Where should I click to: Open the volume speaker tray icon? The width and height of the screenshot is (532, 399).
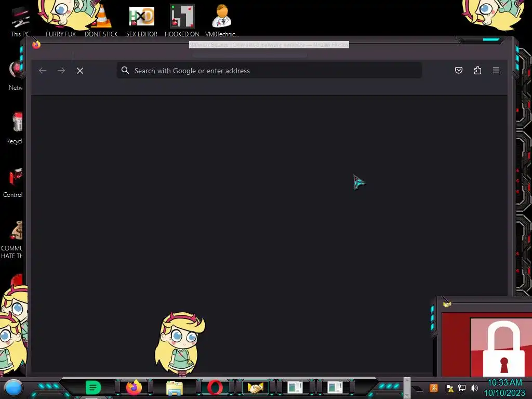(x=474, y=388)
